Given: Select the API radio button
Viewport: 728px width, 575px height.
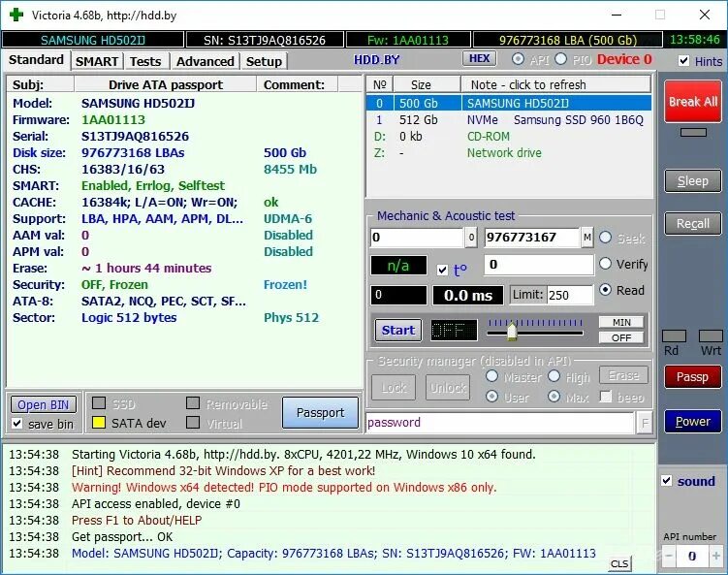Looking at the screenshot, I should pos(519,59).
